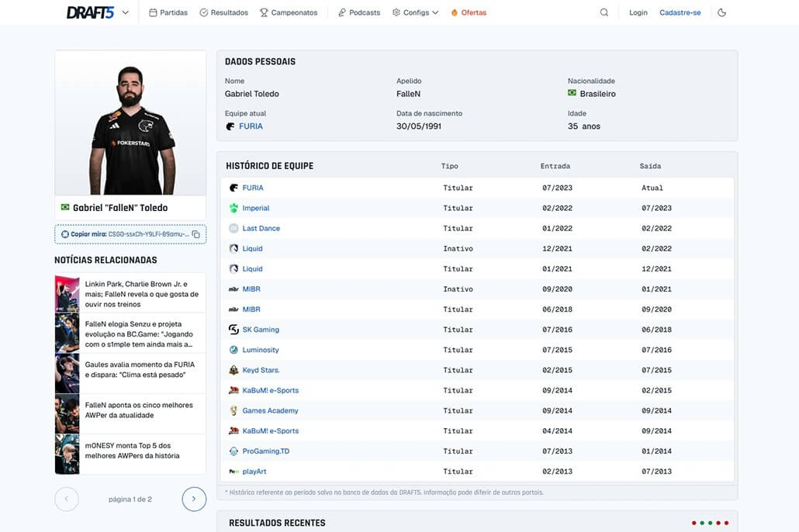The height and width of the screenshot is (532, 799).
Task: Click the 'página 1 de 2' indicator
Action: (130, 499)
